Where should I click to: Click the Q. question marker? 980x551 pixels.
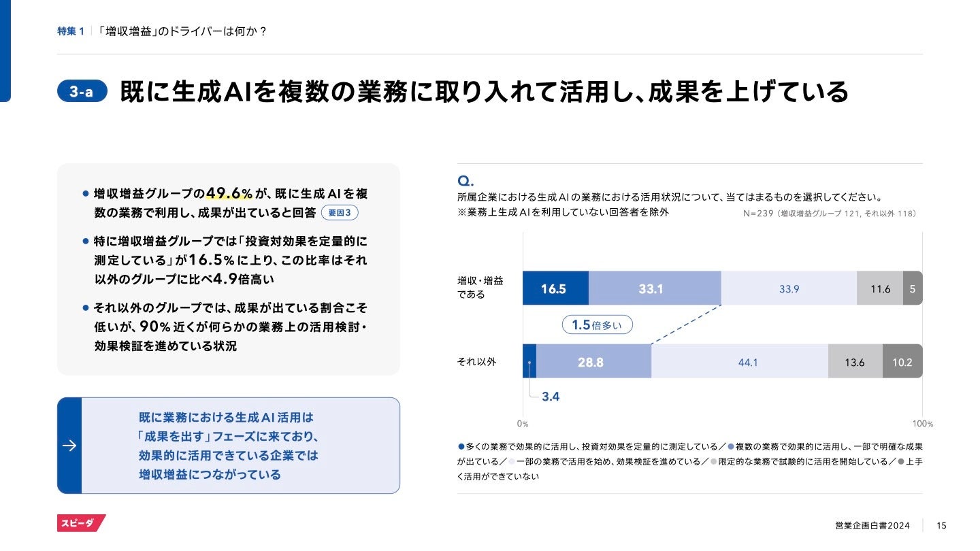point(465,181)
